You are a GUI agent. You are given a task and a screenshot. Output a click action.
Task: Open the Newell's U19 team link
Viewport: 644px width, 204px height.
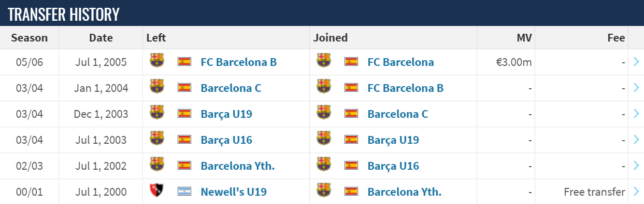coord(234,192)
